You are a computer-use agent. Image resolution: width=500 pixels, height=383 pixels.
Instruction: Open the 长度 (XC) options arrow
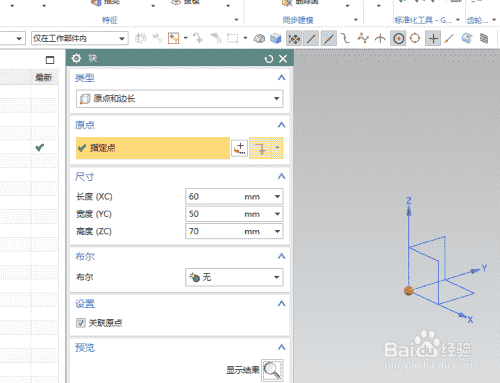277,197
